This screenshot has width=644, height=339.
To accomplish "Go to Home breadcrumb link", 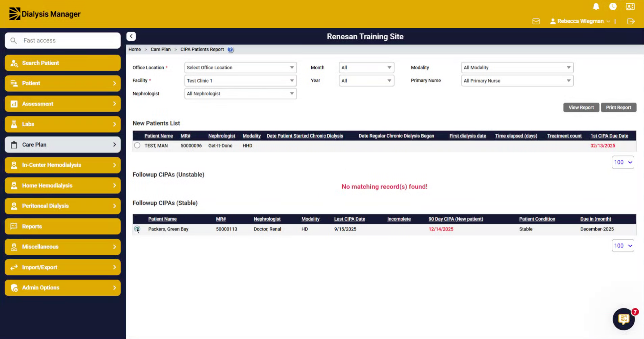I will [134, 49].
